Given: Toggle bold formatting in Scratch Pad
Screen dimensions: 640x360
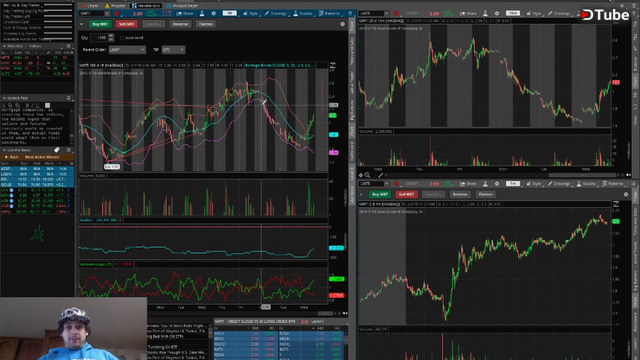Looking at the screenshot, I should (x=27, y=105).
